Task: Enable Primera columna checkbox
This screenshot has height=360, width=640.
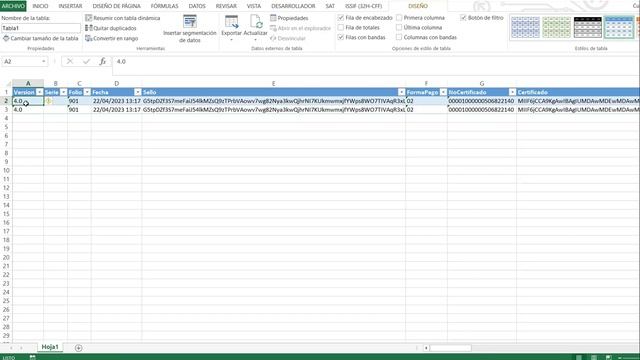Action: point(399,18)
